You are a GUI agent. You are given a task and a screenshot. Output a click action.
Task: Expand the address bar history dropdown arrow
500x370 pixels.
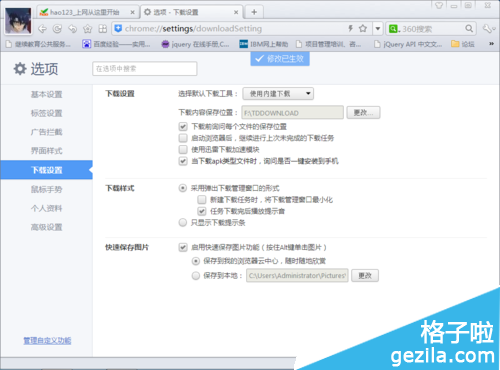click(x=378, y=29)
